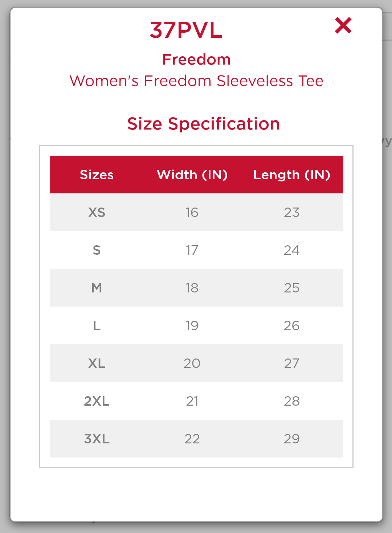Screen dimensions: 392x533
Task: Select the L size cell
Action: pos(97,326)
